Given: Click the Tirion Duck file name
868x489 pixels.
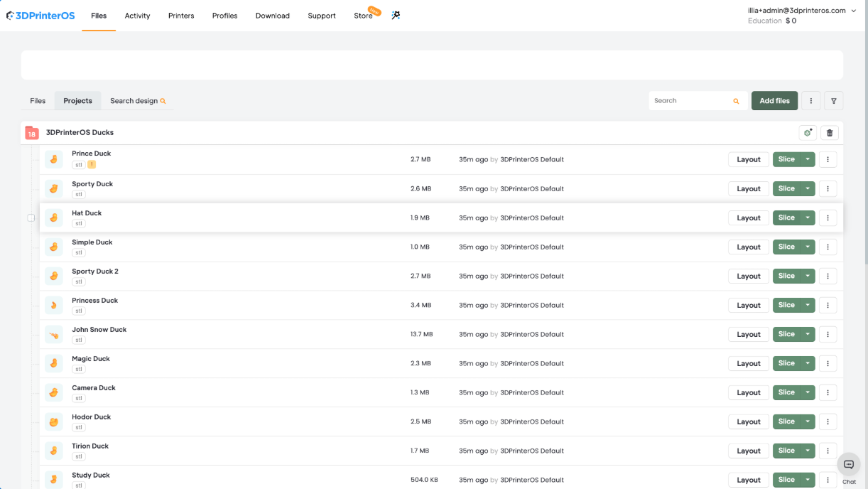Looking at the screenshot, I should (90, 446).
